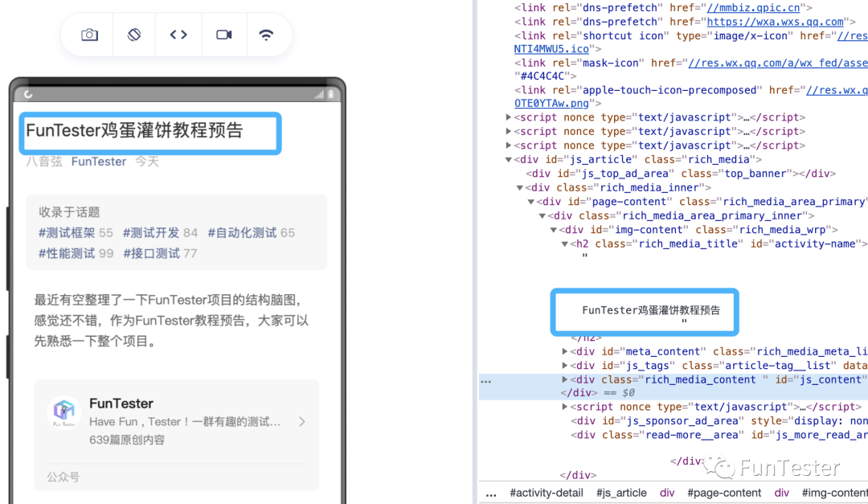This screenshot has width=868, height=504.
Task: Select the js_sponsor_ad_area div row
Action: 719,421
